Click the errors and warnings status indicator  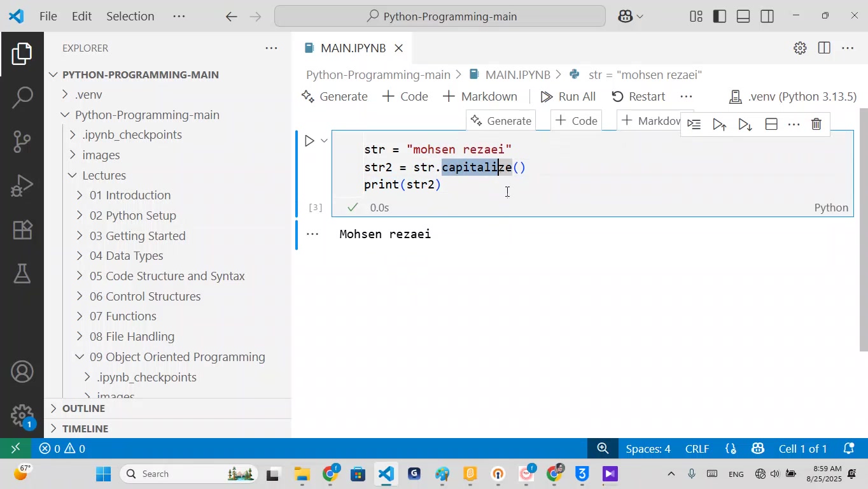pyautogui.click(x=62, y=449)
